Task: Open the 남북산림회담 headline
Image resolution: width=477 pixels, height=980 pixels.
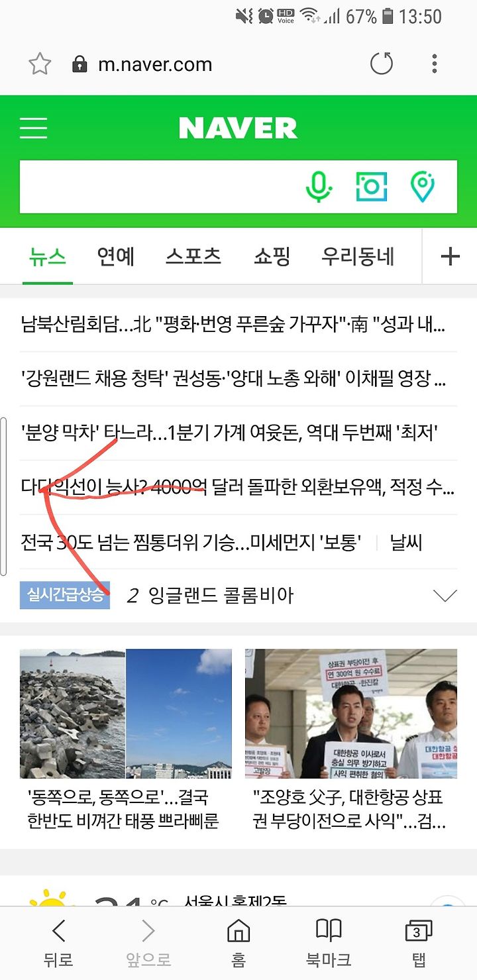Action: [233, 325]
